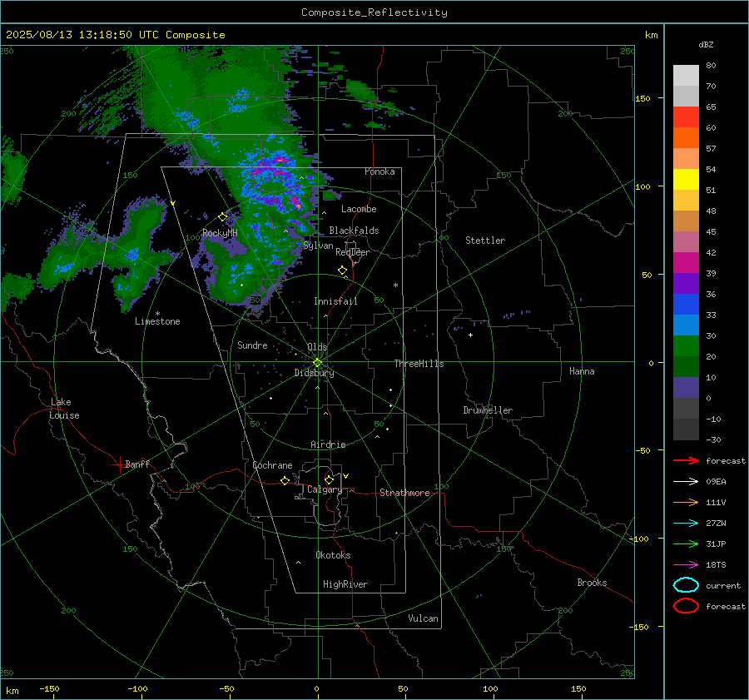The image size is (749, 700).
Task: Click the red 65-60 dBZ color swatch
Action: 686,117
